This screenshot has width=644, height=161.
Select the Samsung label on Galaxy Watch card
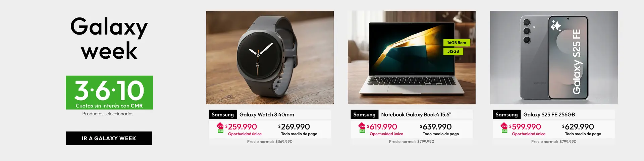click(223, 114)
